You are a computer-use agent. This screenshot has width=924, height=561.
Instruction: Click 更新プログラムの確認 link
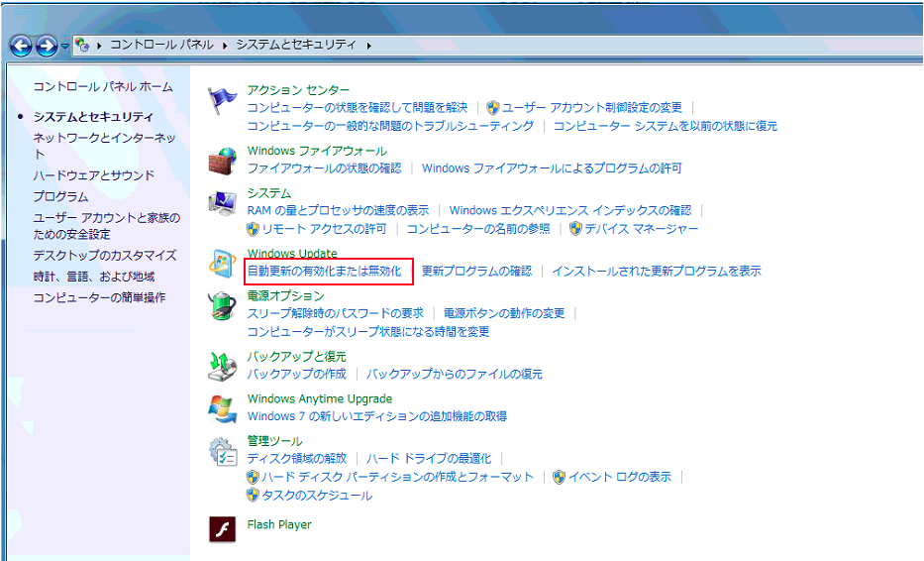(476, 272)
